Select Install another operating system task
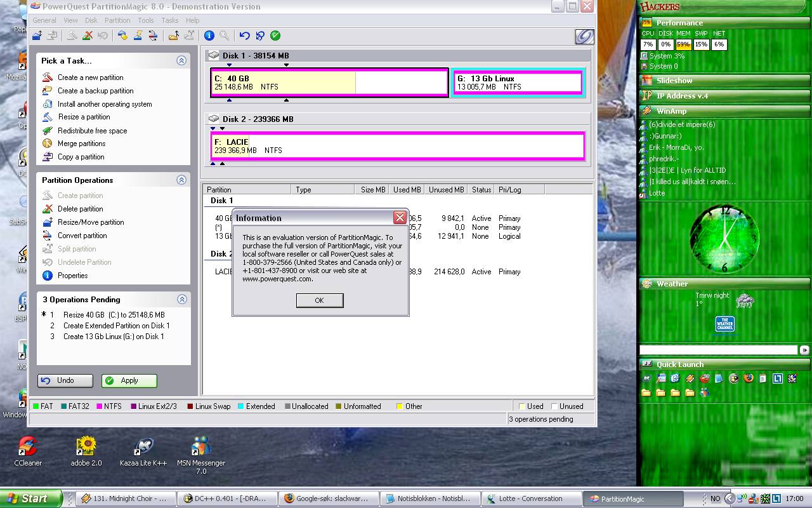This screenshot has height=508, width=812. pyautogui.click(x=105, y=104)
